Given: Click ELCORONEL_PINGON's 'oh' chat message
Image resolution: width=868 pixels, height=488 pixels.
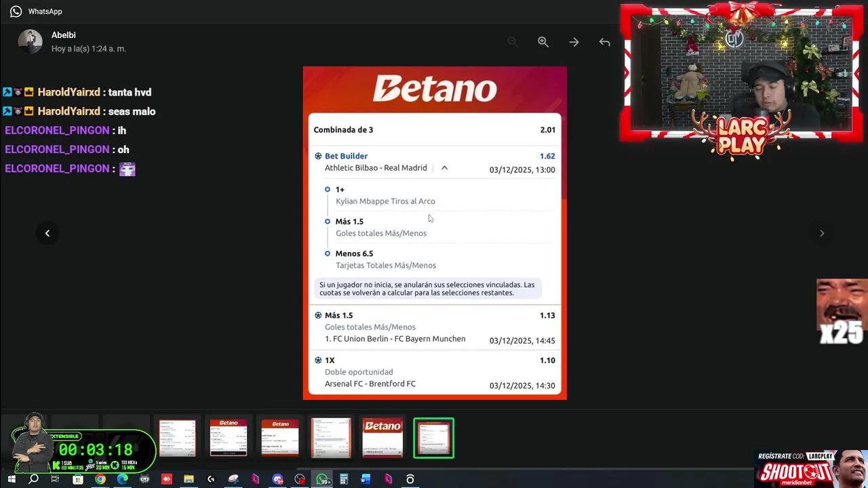Looking at the screenshot, I should (x=123, y=149).
